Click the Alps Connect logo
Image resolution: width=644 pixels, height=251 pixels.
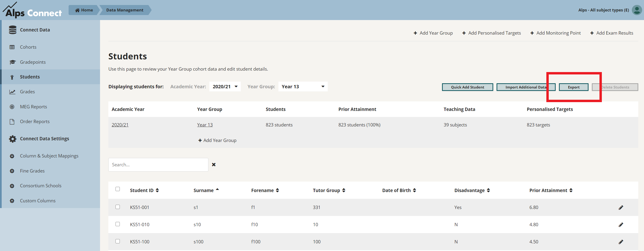tap(32, 10)
